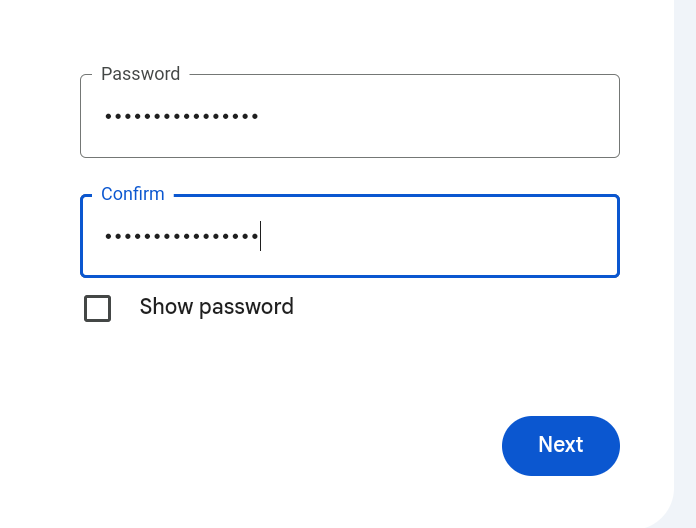Image resolution: width=696 pixels, height=528 pixels.
Task: Click blank white card area above Password field
Action: coord(350,30)
